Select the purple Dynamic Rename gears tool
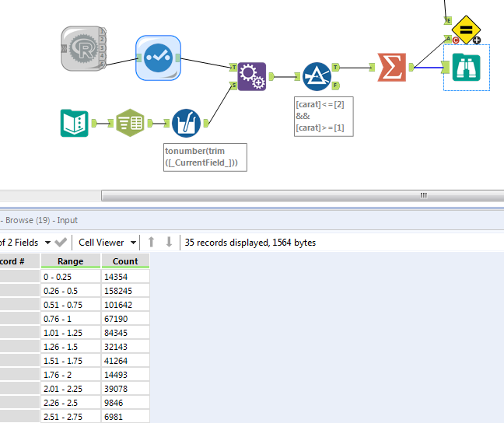The image size is (504, 423). [252, 76]
